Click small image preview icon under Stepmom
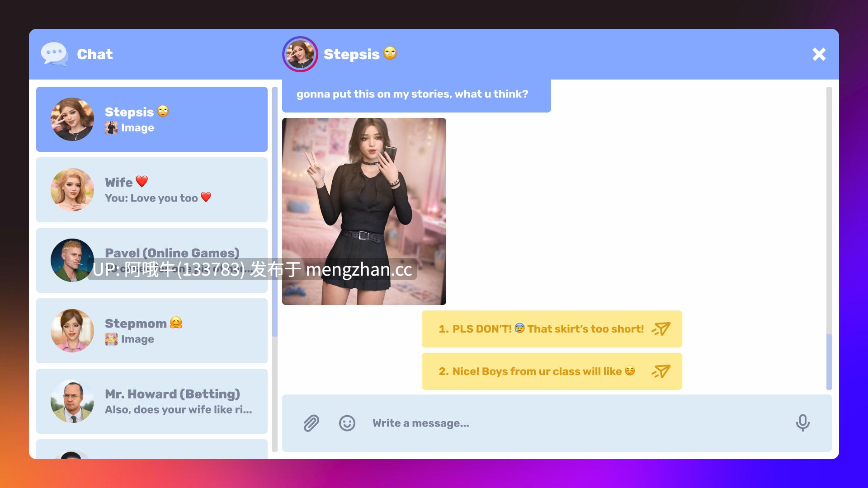 point(111,339)
